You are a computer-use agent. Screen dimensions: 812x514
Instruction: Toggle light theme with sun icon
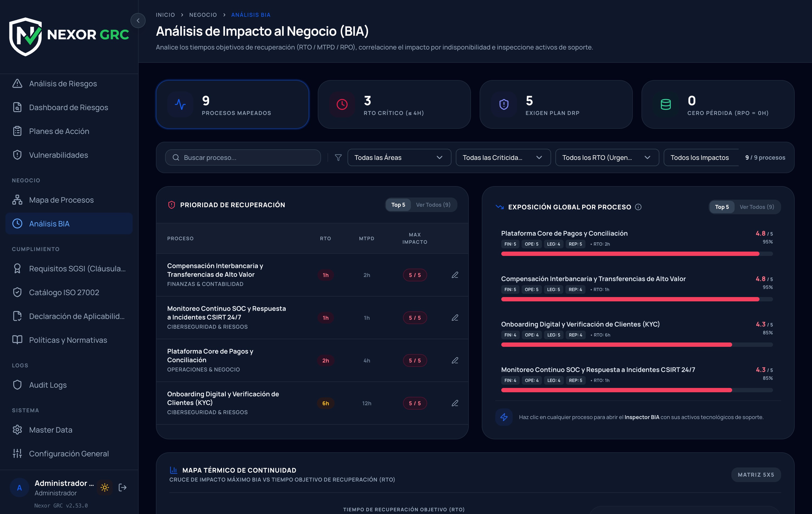pos(104,487)
